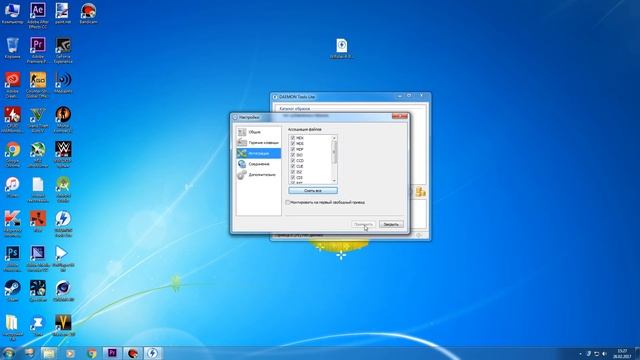
Task: Select the DAEMON Tools Lite desktop shortcut
Action: click(x=63, y=224)
